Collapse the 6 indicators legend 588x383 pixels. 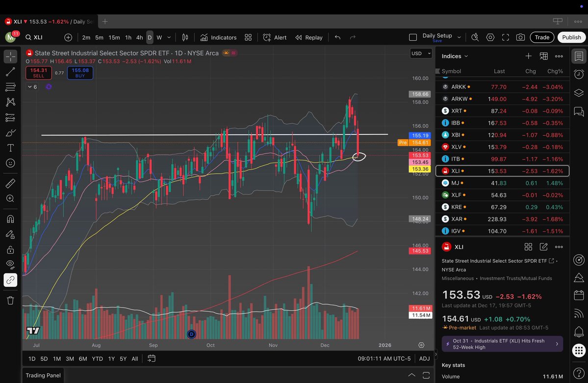(32, 87)
